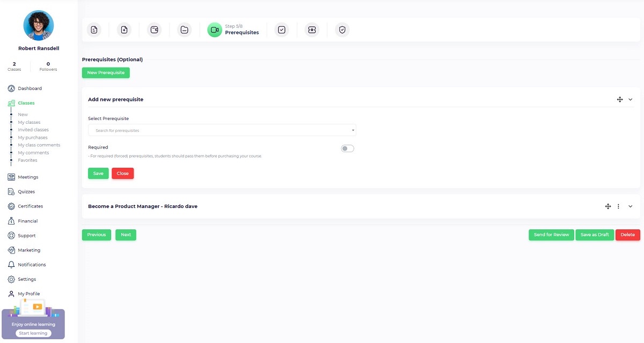This screenshot has height=343, width=644.
Task: Click the checkbox step icon in wizard
Action: click(x=282, y=30)
